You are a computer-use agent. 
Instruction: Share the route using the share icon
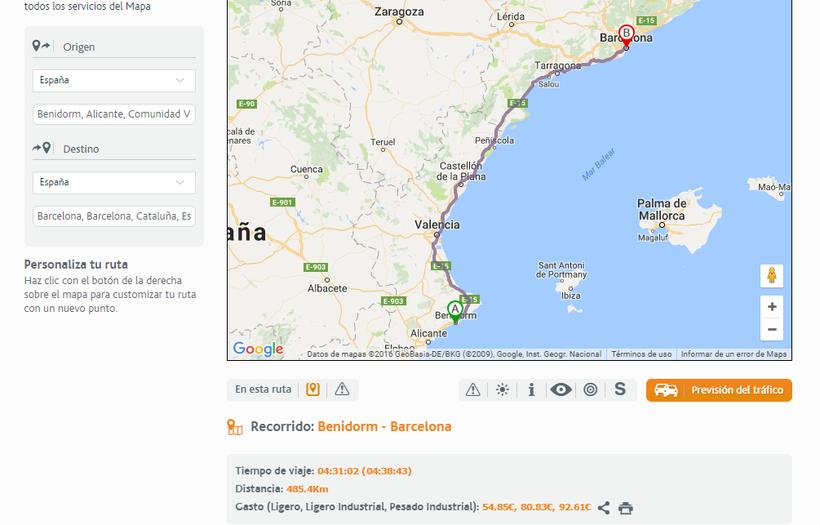click(604, 508)
